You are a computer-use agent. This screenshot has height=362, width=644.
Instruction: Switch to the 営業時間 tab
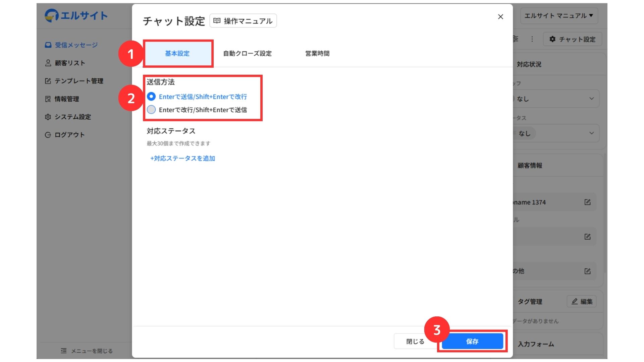(x=317, y=54)
